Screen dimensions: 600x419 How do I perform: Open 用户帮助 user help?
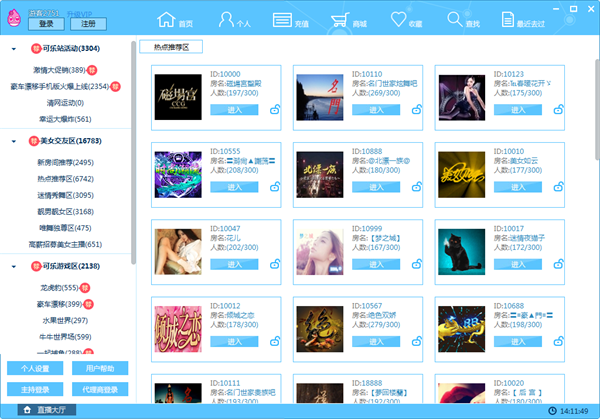pyautogui.click(x=100, y=368)
